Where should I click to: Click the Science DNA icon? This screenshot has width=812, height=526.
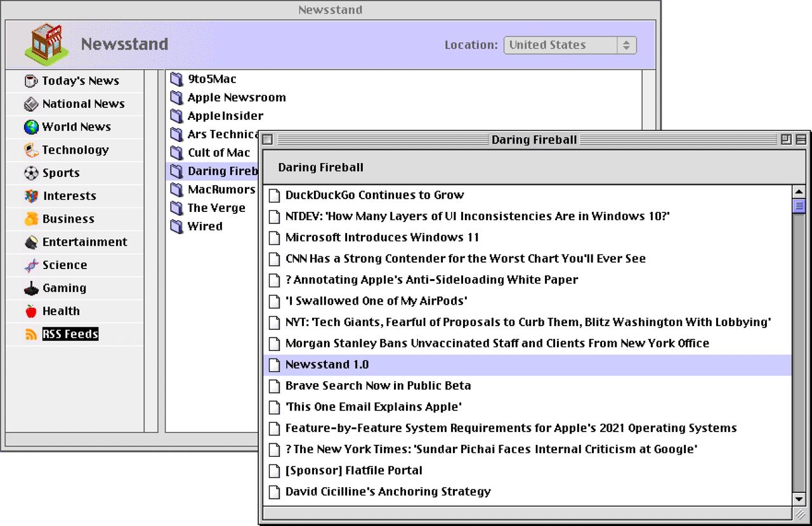point(31,265)
